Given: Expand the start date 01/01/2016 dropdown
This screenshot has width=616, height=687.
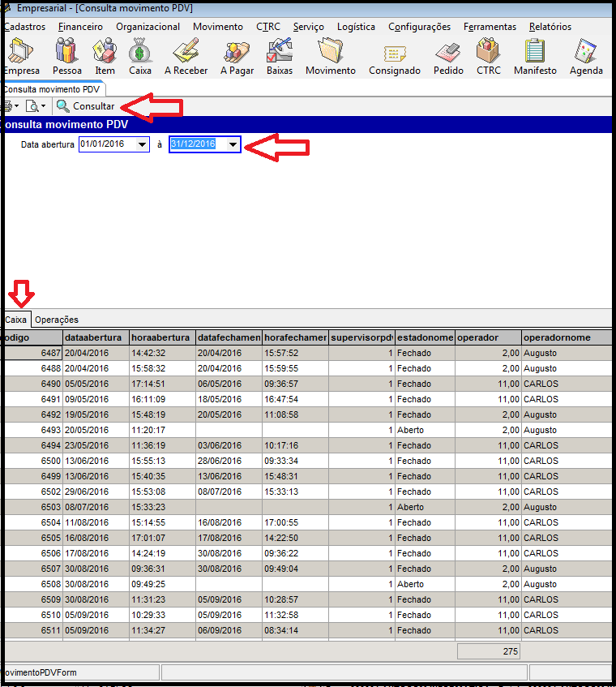Looking at the screenshot, I should click(x=143, y=144).
